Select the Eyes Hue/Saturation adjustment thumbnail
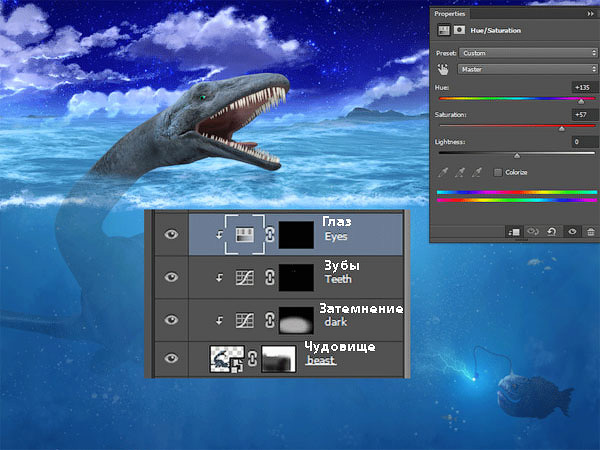Screen dimensions: 600x450 (x=245, y=235)
